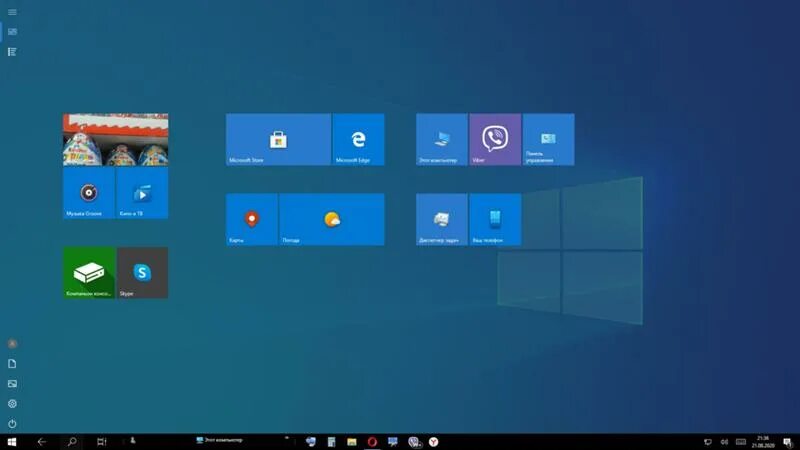Screen dimensions: 800x450
Task: Launch the Skype tile
Action: (142, 273)
